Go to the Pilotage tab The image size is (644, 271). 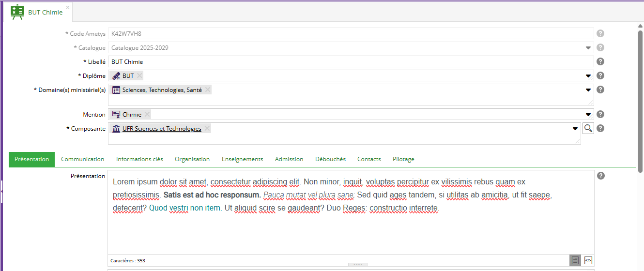coord(403,159)
